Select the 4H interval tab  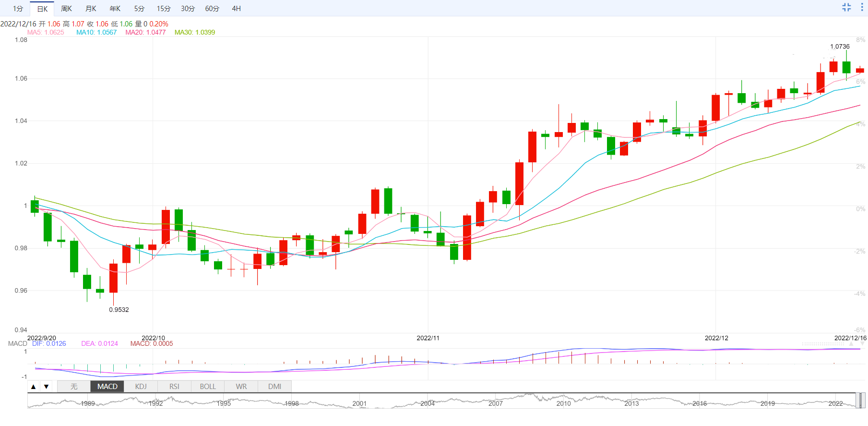(x=236, y=9)
